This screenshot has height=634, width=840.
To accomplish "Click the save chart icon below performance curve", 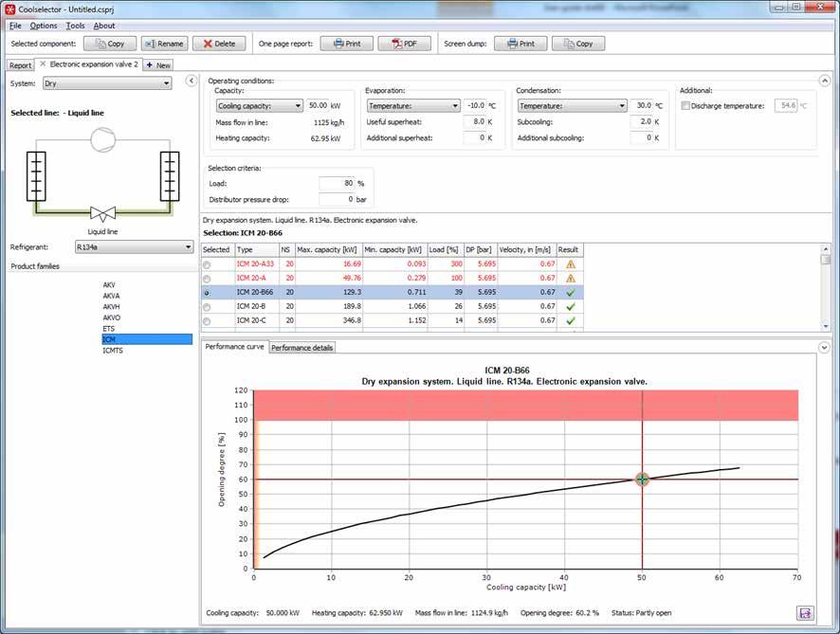I will [x=805, y=613].
